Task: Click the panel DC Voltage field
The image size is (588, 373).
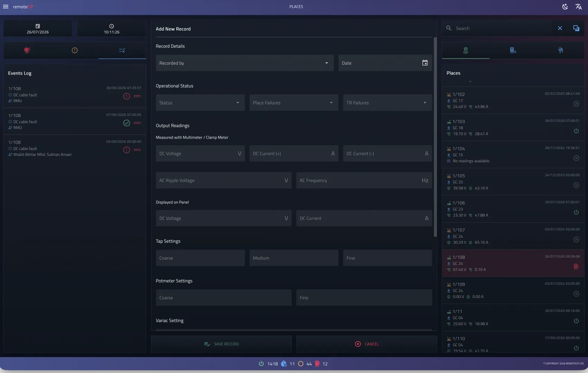Action: (224, 218)
